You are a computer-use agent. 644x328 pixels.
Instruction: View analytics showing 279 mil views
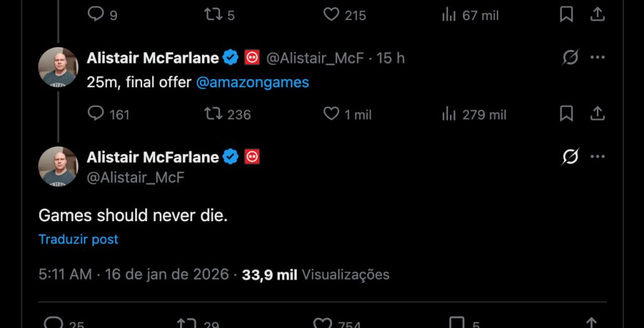click(448, 114)
